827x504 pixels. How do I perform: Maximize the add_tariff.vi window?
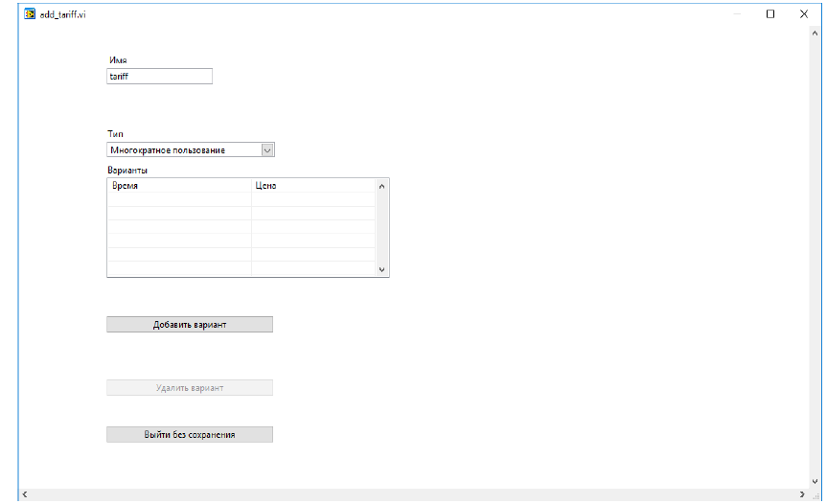tap(770, 14)
